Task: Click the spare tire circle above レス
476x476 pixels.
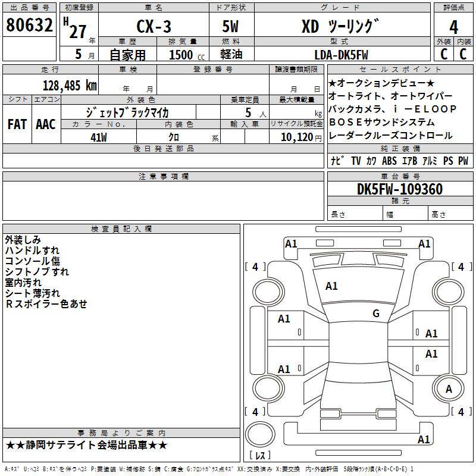Action: pos(260,434)
